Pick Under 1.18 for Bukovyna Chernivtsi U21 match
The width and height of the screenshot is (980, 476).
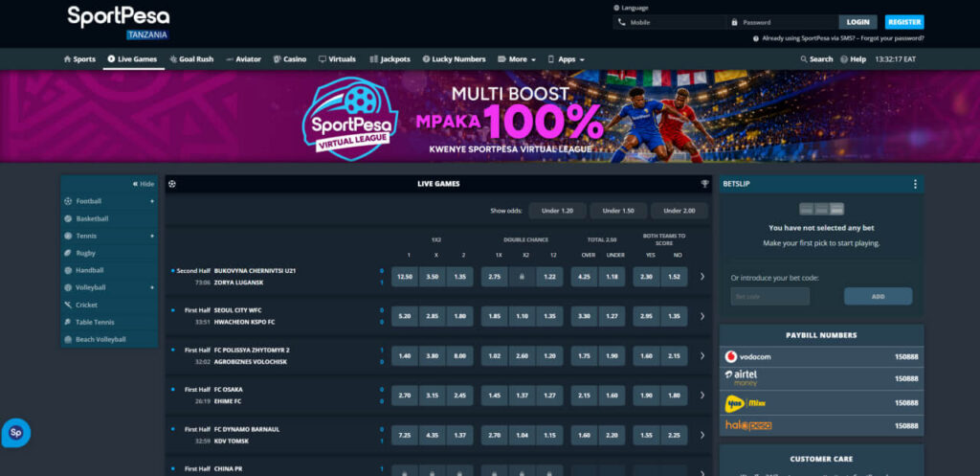click(612, 277)
